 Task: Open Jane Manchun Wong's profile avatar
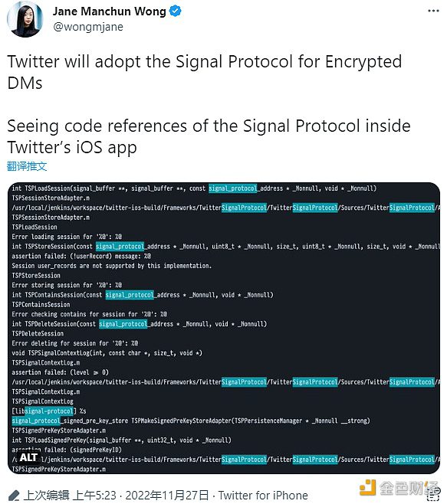(25, 18)
